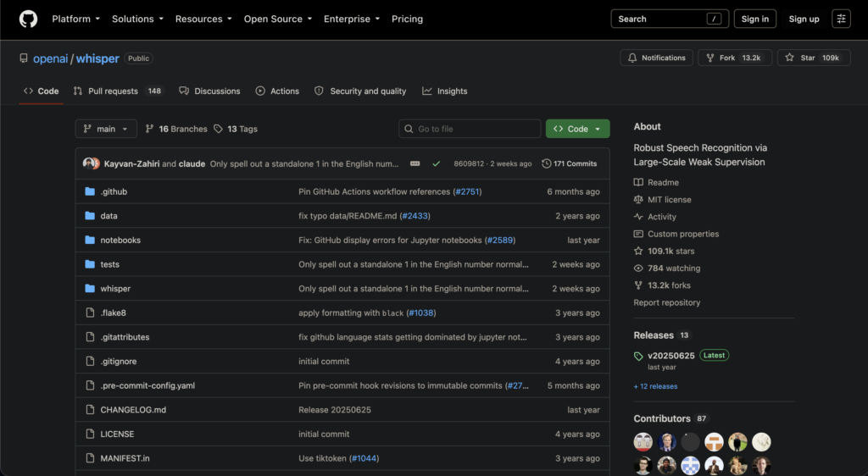The image size is (868, 476).
Task: Click the file icon beside .flake8
Action: (90, 313)
